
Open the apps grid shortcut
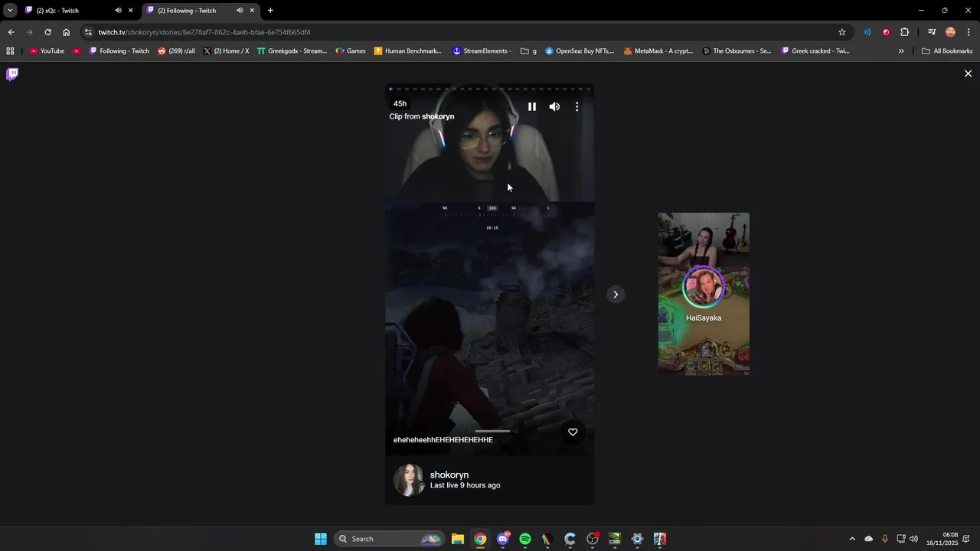(10, 51)
